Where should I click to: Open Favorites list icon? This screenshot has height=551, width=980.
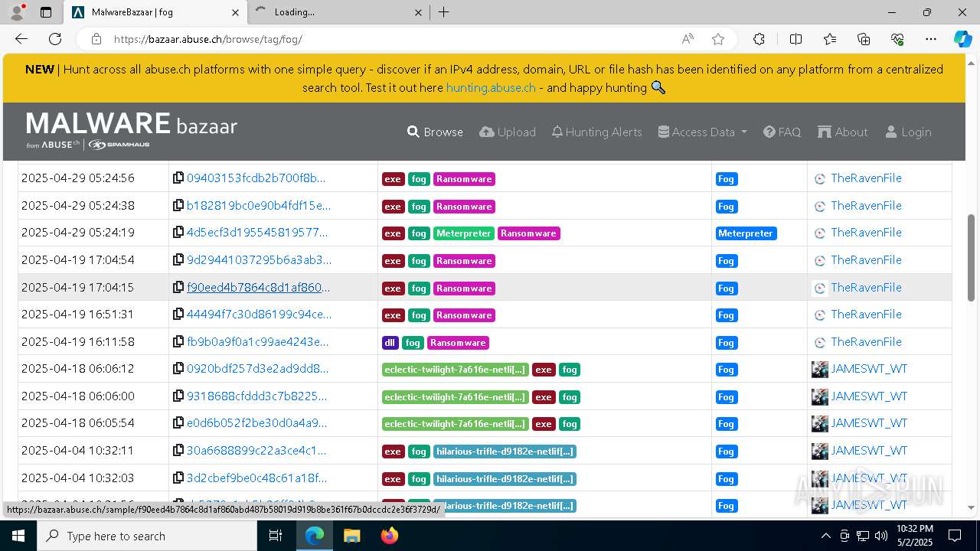pos(830,39)
